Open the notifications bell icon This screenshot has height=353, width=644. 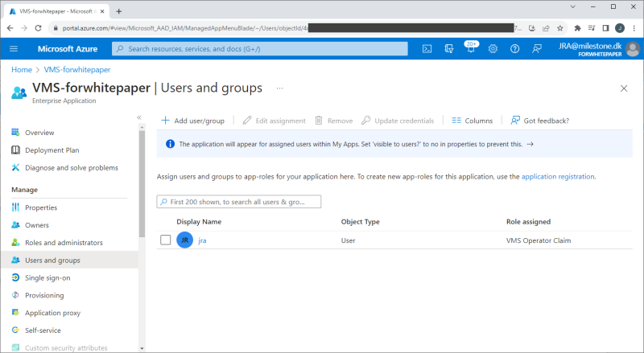pos(470,49)
